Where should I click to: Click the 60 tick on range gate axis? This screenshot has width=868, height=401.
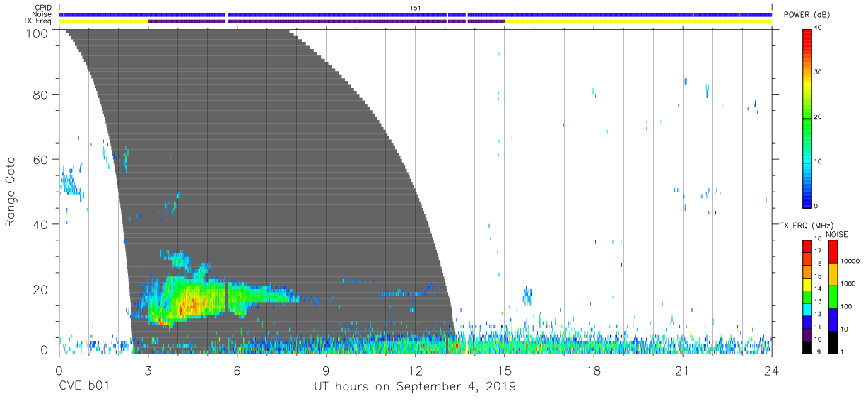(41, 160)
